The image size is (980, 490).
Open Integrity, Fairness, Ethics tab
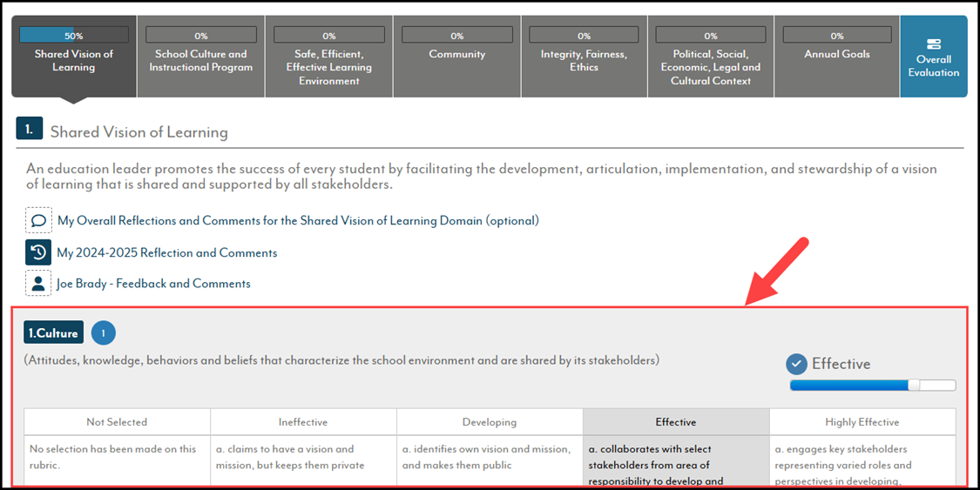[584, 57]
